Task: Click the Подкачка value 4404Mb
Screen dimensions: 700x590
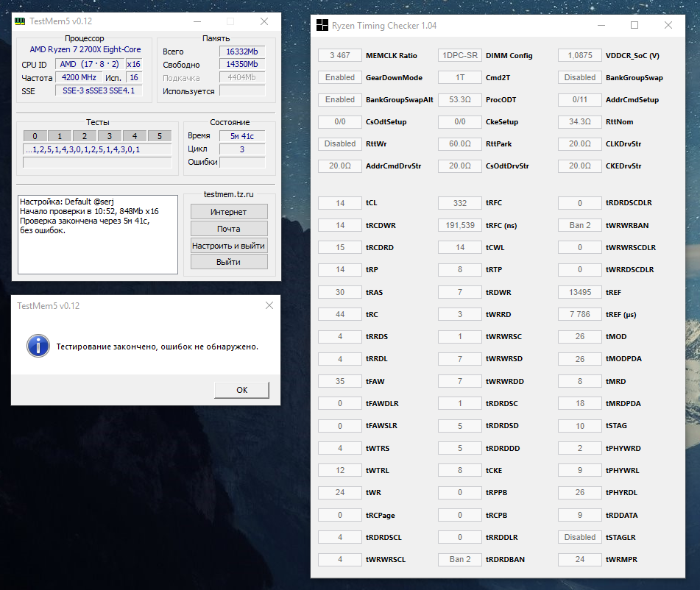Action: pos(242,78)
